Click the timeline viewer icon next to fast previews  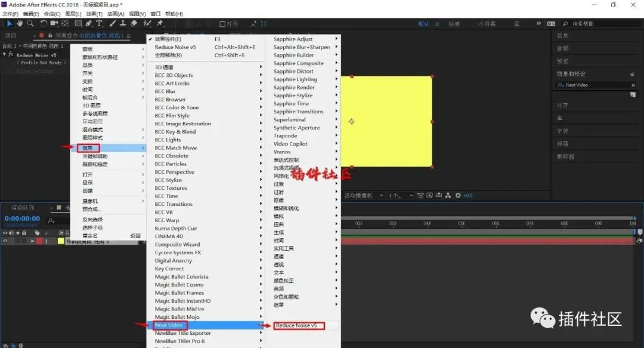click(x=439, y=195)
